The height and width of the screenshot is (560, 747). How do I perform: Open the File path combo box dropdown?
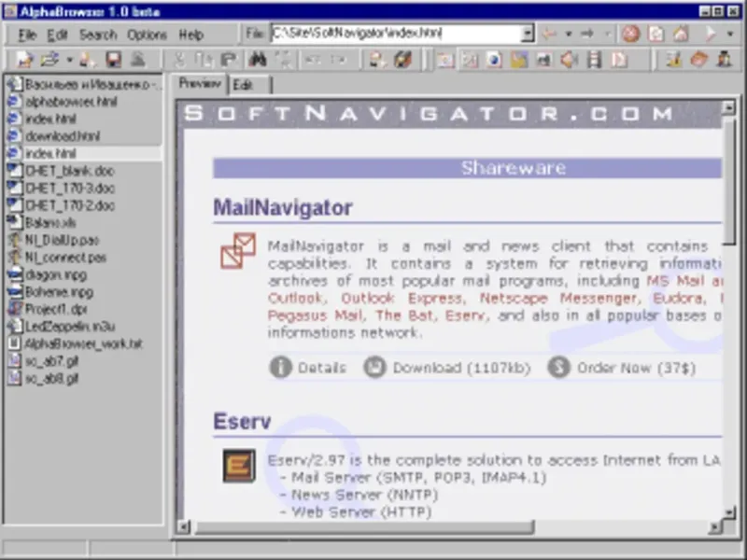click(x=528, y=34)
